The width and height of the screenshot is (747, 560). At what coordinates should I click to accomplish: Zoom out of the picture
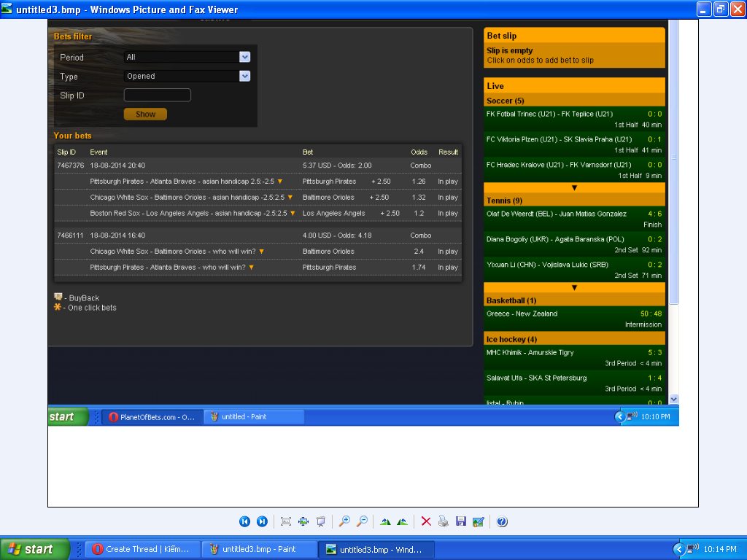coord(361,521)
